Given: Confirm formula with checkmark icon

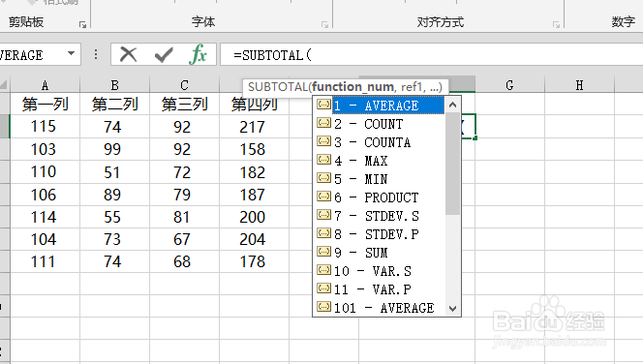Looking at the screenshot, I should [x=164, y=54].
